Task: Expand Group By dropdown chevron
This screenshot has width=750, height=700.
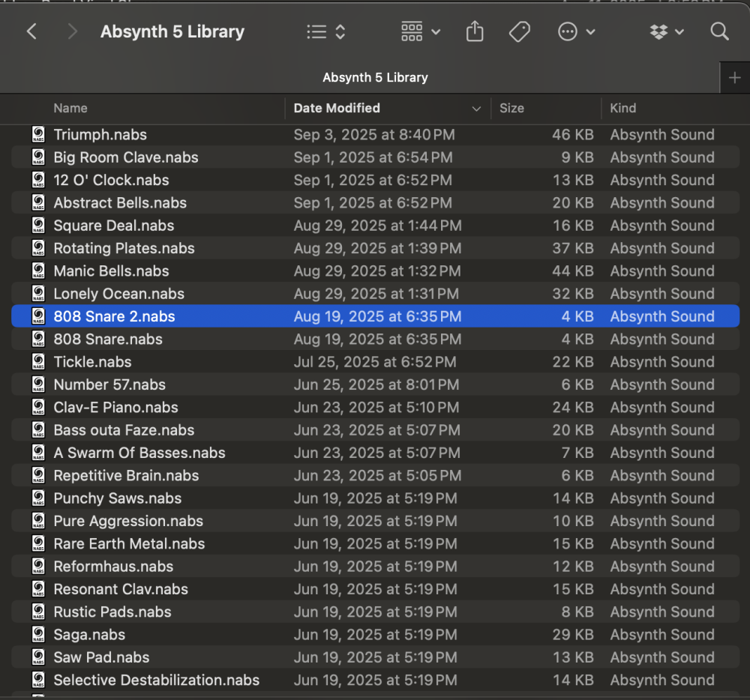Action: pos(436,32)
